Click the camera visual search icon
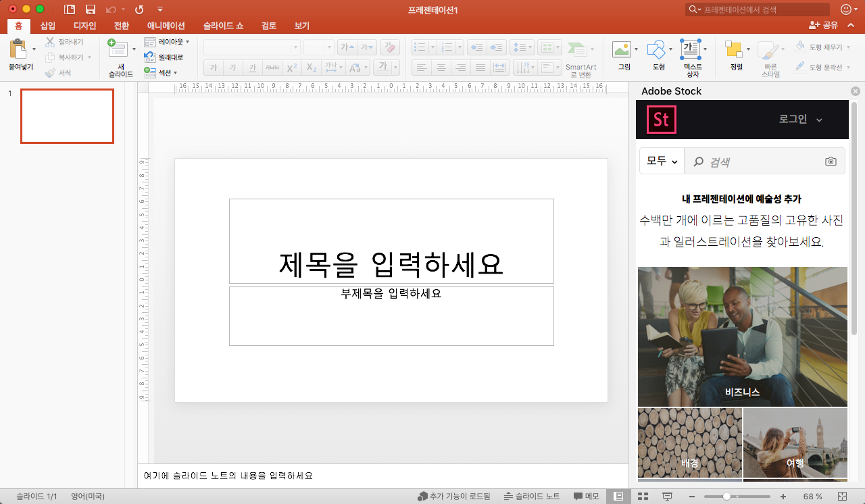The image size is (865, 504). click(x=831, y=161)
